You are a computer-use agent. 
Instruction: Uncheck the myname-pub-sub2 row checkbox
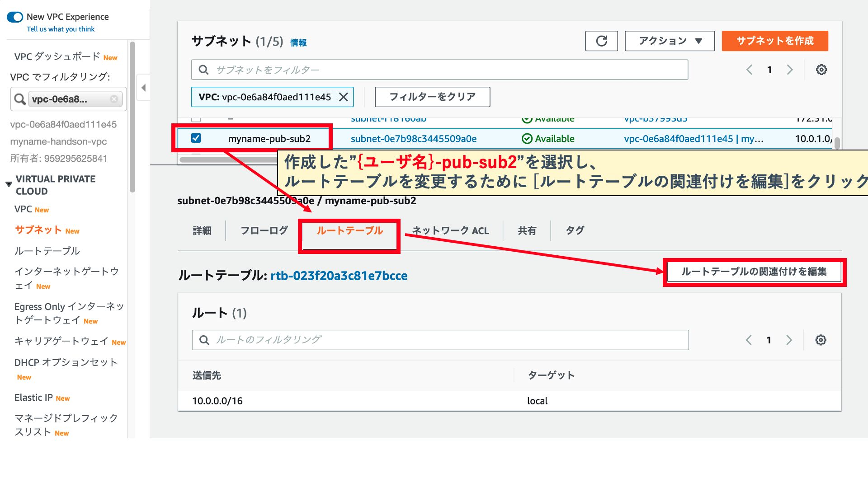coord(196,138)
